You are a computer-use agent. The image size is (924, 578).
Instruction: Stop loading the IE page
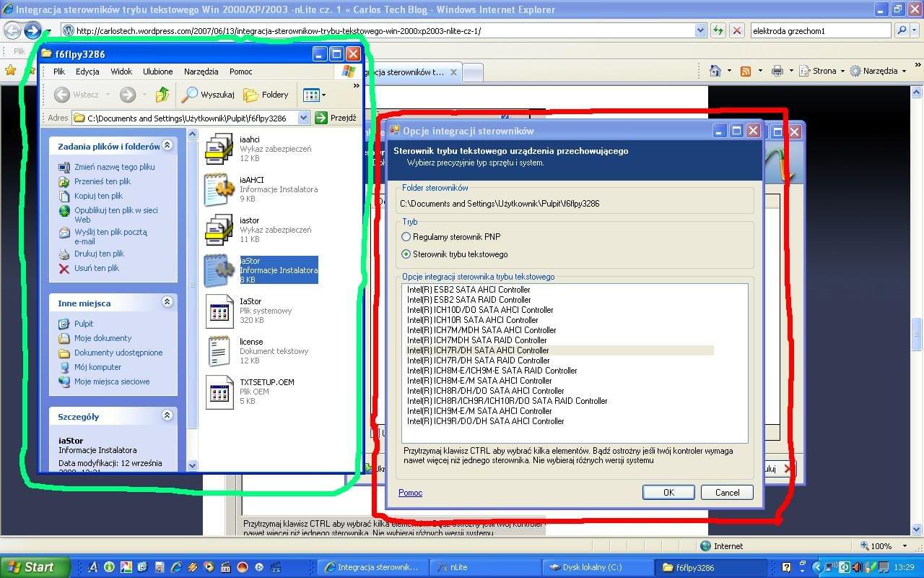[x=736, y=30]
